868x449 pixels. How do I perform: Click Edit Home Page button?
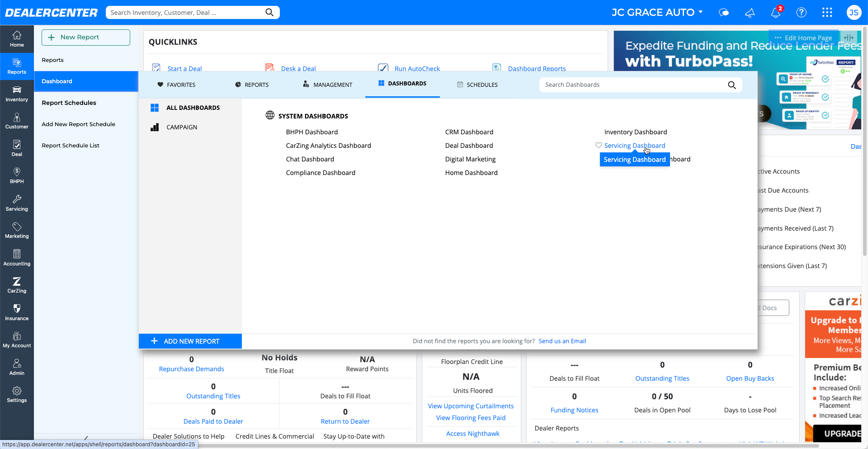[x=804, y=38]
